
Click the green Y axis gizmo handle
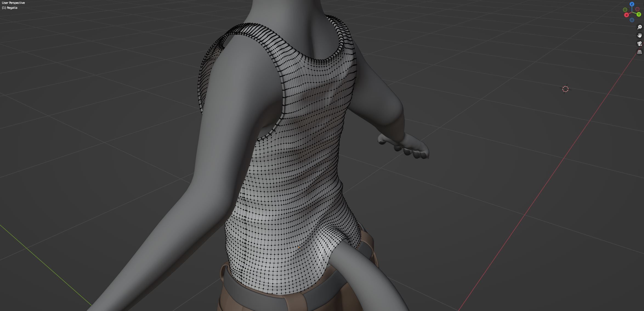639,14
